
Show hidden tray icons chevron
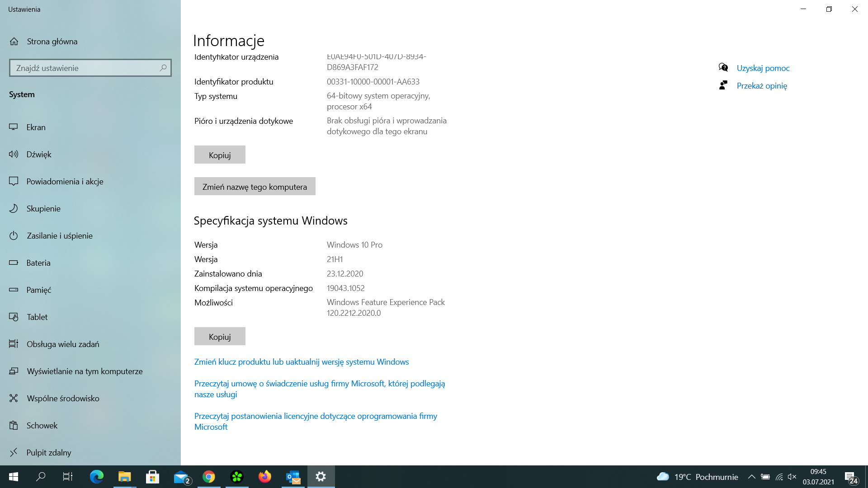(751, 477)
